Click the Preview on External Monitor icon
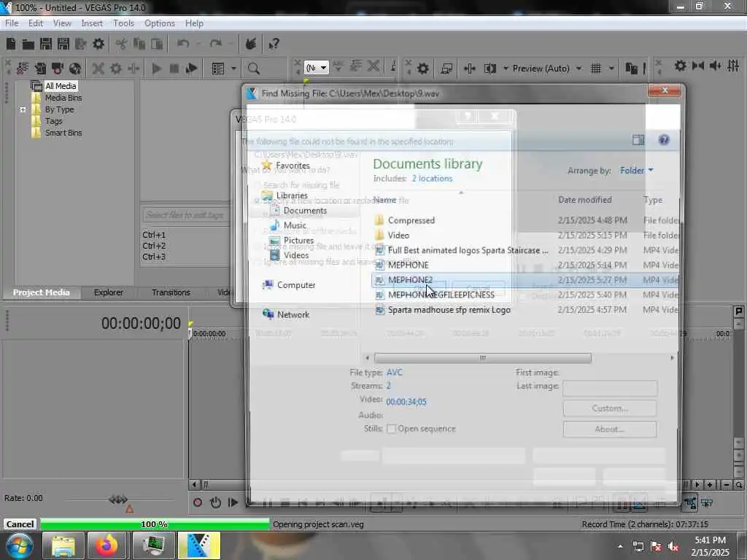The height and width of the screenshot is (560, 747). pyautogui.click(x=446, y=69)
